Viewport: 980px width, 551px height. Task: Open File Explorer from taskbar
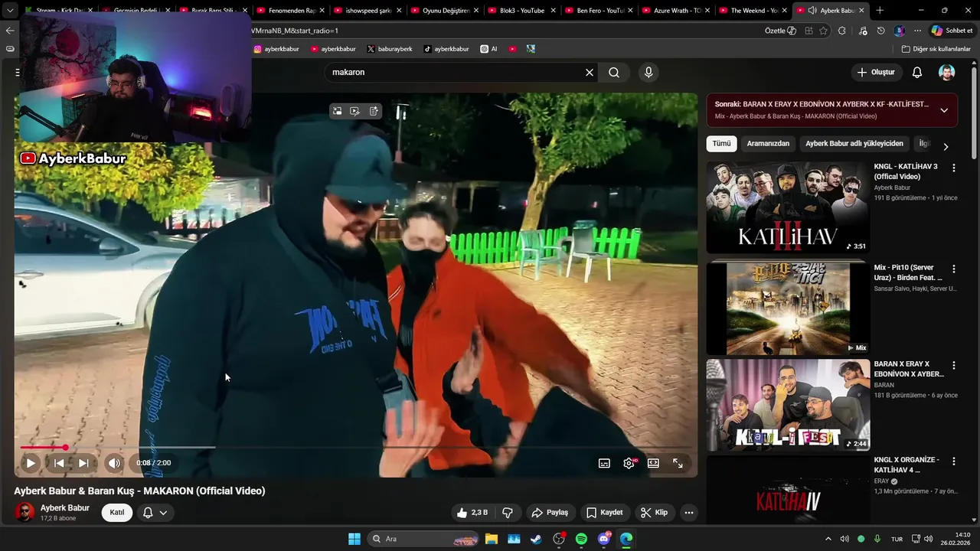point(491,539)
